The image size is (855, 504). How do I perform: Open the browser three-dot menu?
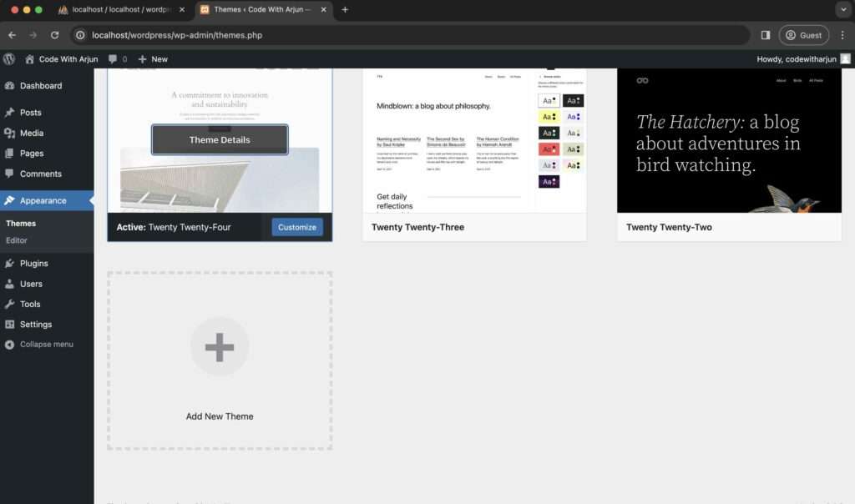click(842, 35)
